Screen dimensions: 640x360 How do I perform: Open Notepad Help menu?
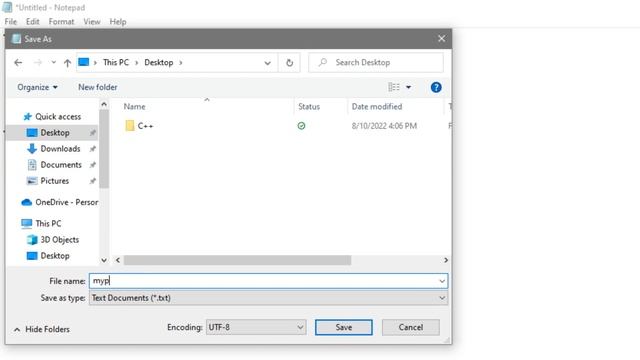[x=118, y=22]
